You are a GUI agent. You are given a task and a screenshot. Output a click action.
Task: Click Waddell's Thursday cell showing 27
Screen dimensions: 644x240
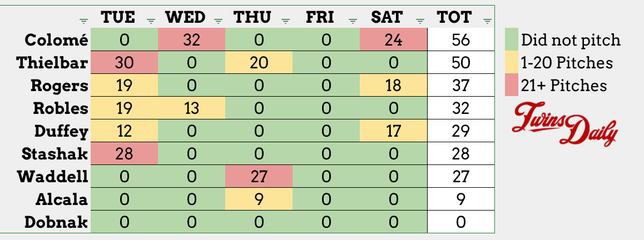pyautogui.click(x=258, y=177)
